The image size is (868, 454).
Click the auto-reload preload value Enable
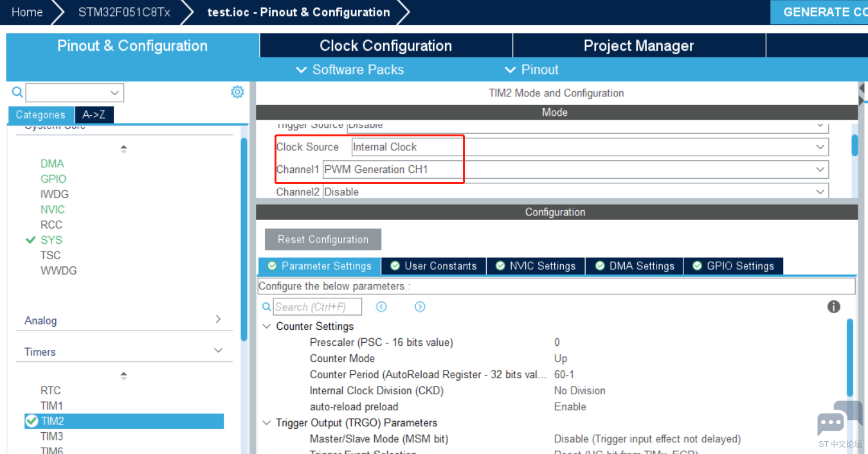coord(570,406)
